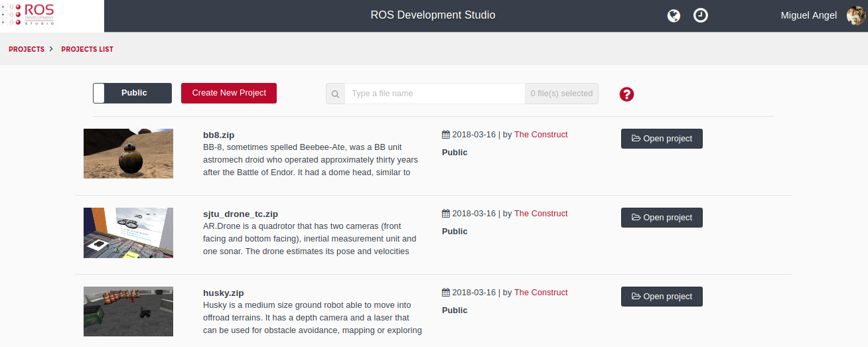Click Public label under husky.zip date
Screen dimensions: 868x347
455,311
